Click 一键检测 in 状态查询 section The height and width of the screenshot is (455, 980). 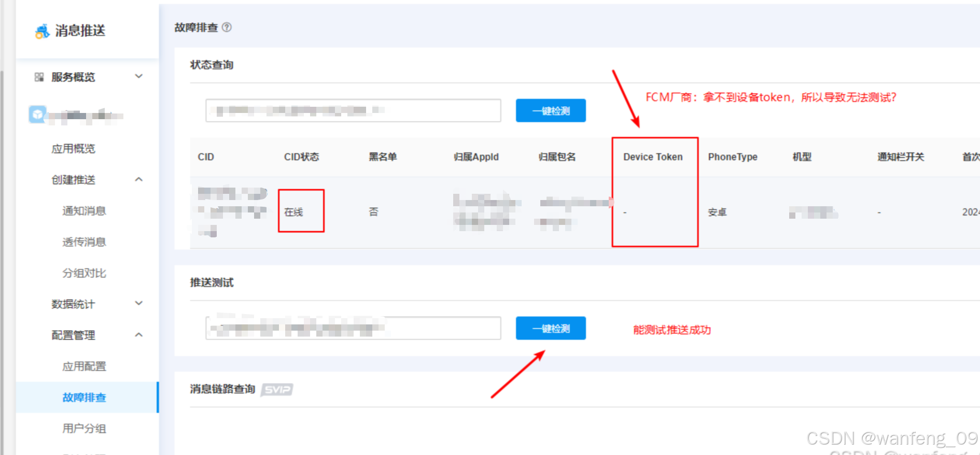coord(551,110)
